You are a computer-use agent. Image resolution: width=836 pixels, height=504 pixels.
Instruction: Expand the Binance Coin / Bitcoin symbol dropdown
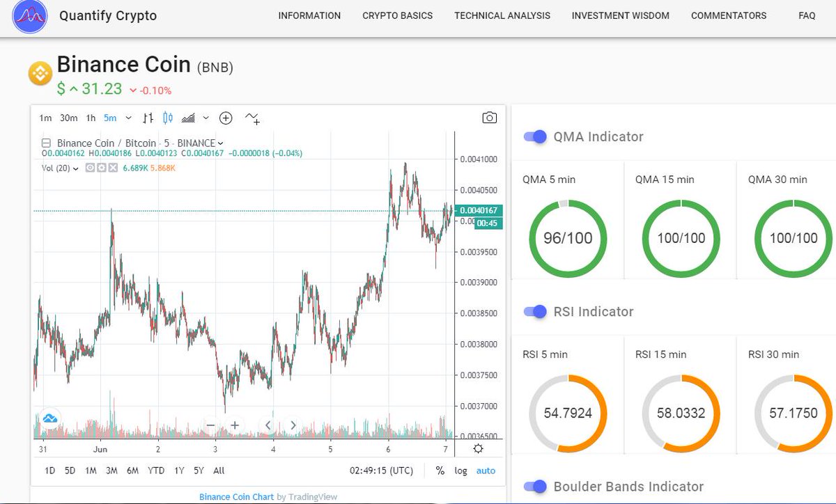pyautogui.click(x=221, y=143)
